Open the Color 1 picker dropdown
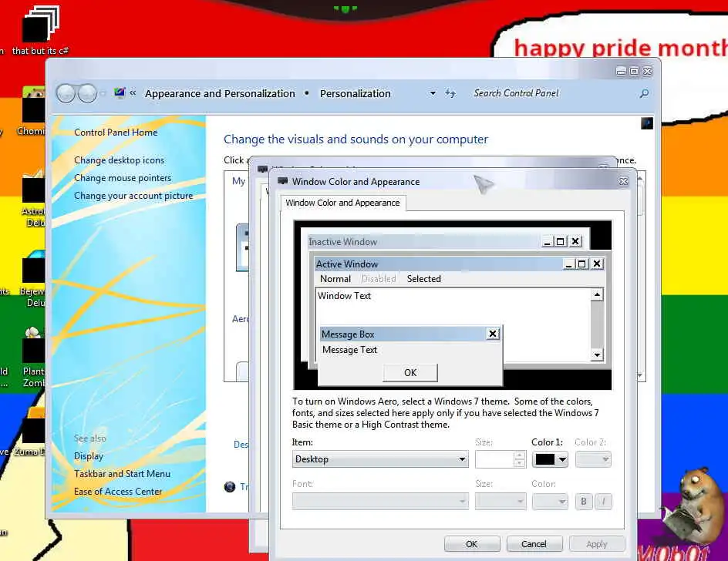 550,459
